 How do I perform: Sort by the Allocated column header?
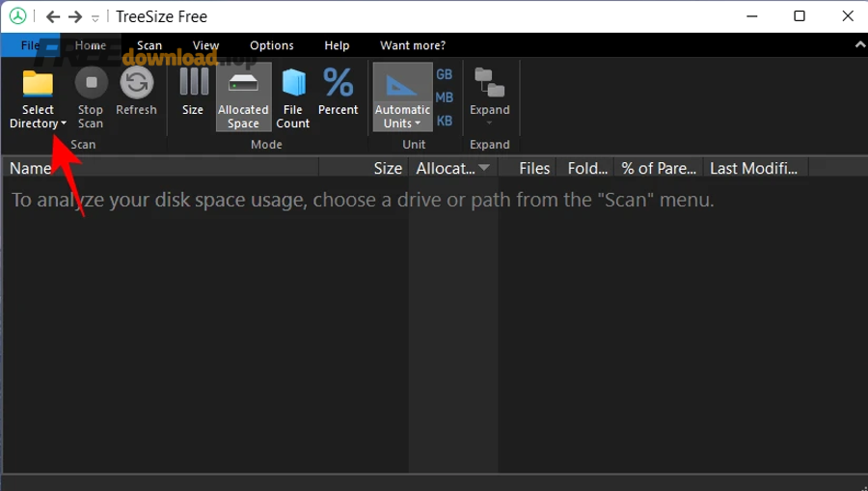pos(453,168)
